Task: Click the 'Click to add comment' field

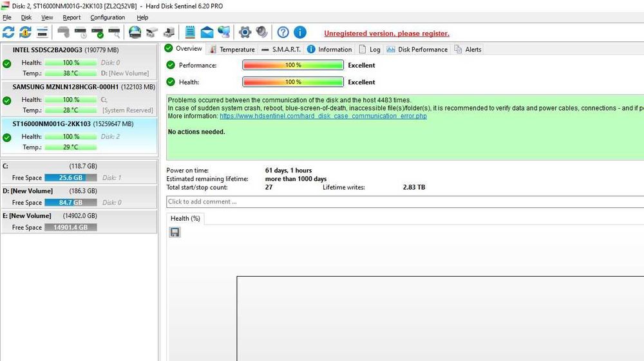Action: 405,201
